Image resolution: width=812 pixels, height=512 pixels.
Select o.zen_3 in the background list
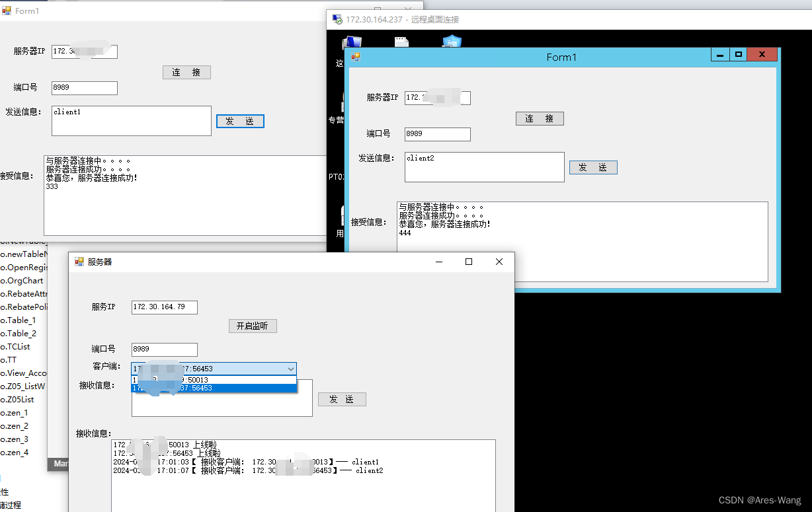tap(15, 439)
